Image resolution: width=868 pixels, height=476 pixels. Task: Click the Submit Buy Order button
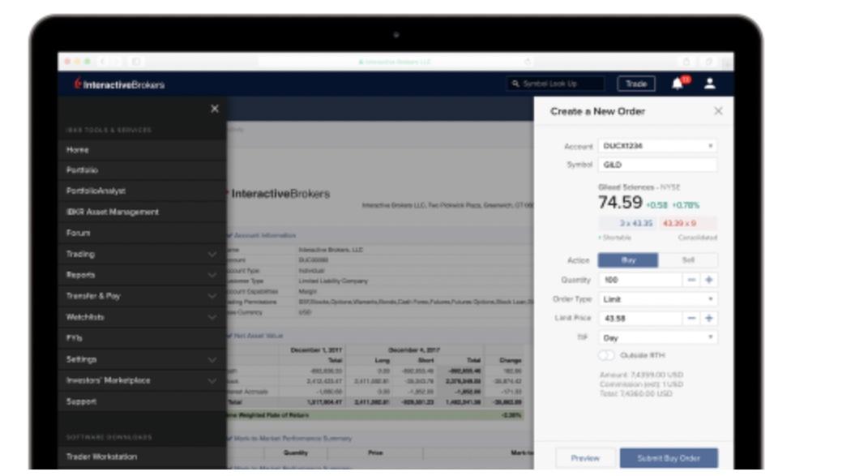669,458
